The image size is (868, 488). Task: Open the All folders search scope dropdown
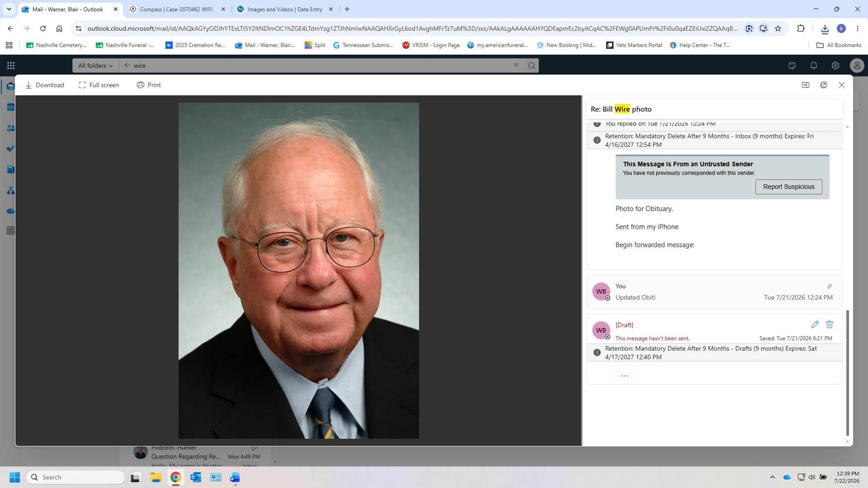pyautogui.click(x=95, y=66)
